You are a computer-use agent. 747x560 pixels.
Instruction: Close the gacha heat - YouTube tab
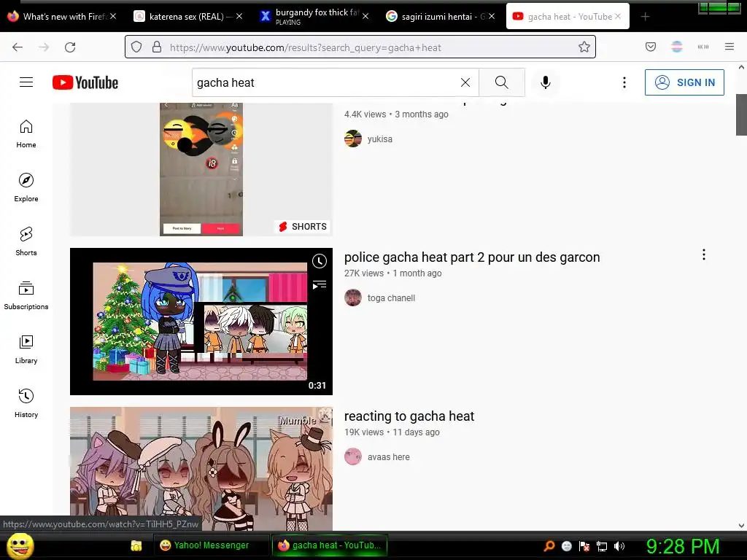618,16
